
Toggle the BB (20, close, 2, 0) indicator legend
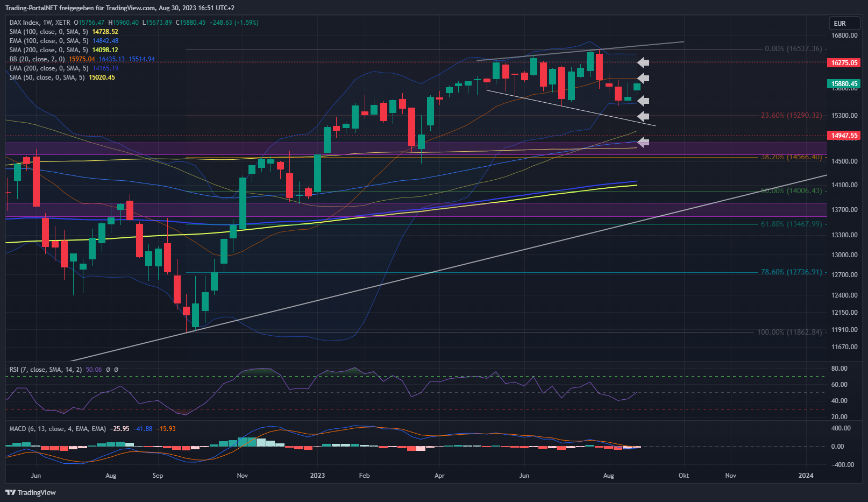37,59
